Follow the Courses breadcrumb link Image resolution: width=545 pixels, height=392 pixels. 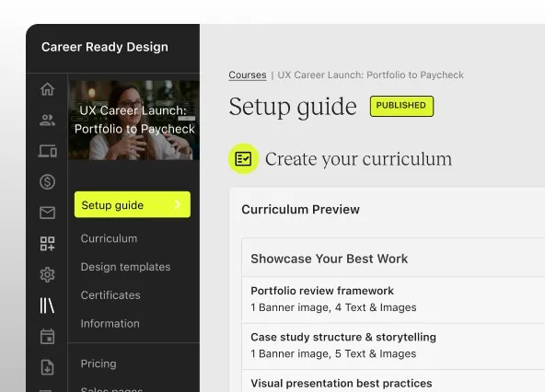[248, 75]
